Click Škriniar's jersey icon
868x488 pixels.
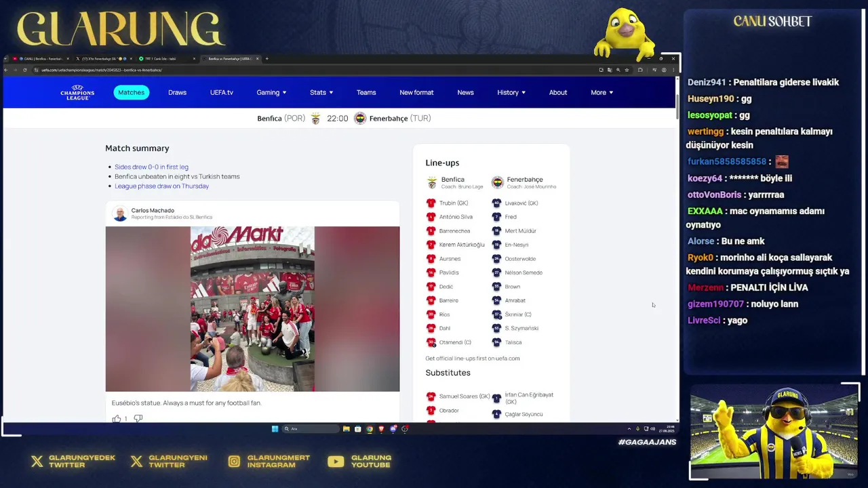pos(497,314)
